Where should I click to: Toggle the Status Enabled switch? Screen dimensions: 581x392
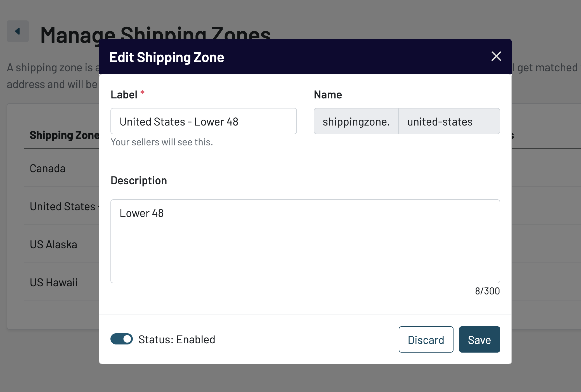[122, 339]
